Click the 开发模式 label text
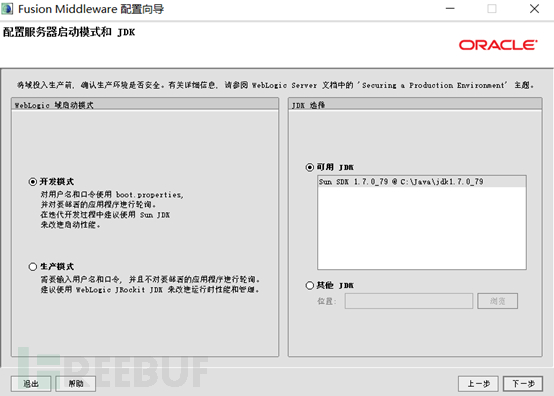Viewport: 554px width, 396px height. 57,182
